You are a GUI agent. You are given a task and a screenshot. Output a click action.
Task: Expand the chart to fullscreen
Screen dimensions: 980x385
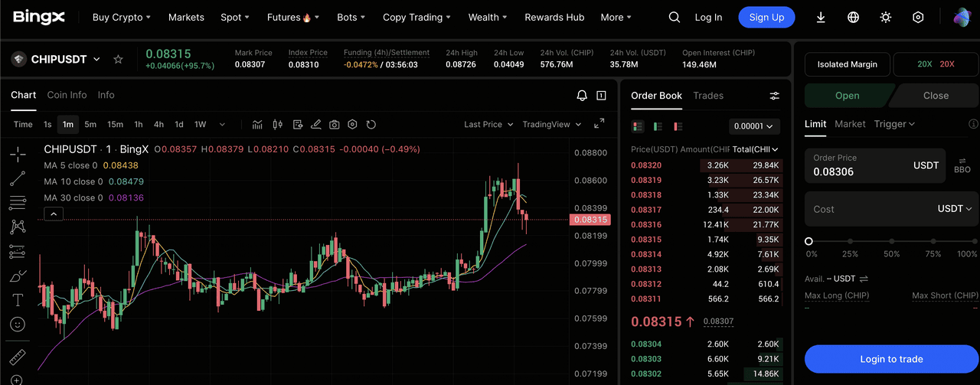click(599, 124)
